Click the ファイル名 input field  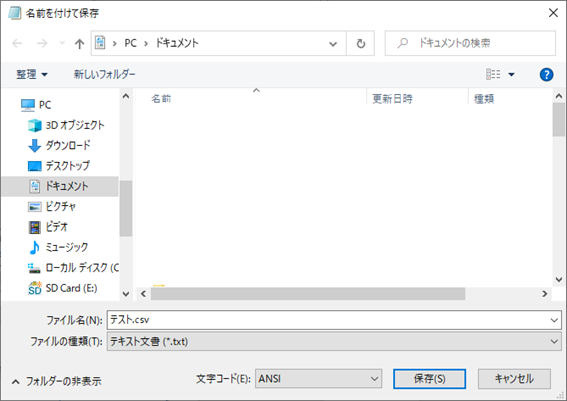[334, 320]
